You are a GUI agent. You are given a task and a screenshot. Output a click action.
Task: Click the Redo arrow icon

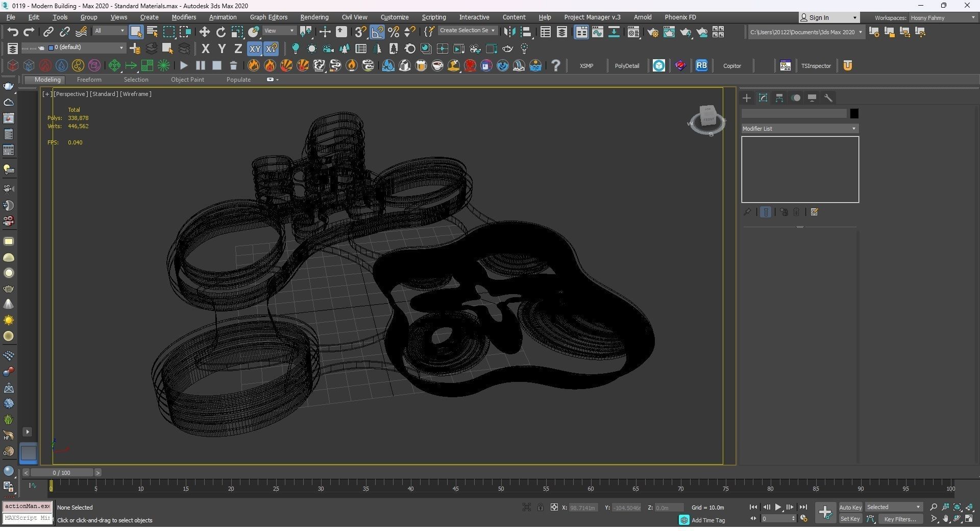[x=29, y=32]
